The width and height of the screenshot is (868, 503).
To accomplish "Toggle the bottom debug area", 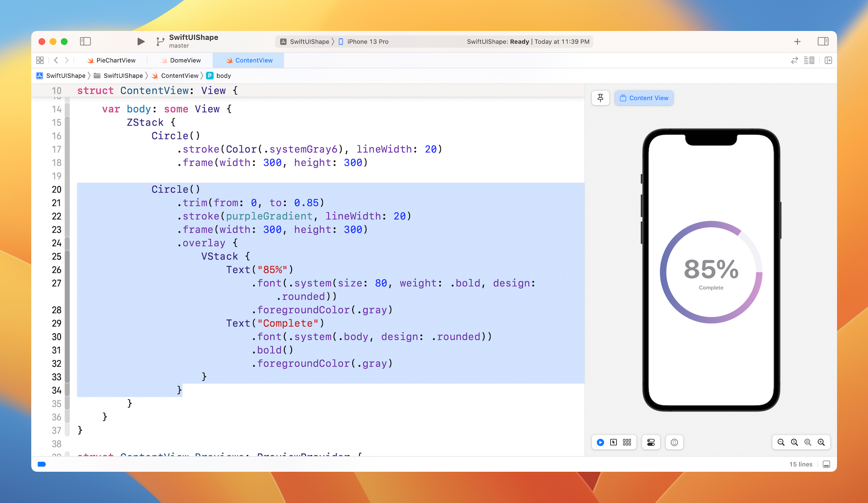I will [826, 464].
